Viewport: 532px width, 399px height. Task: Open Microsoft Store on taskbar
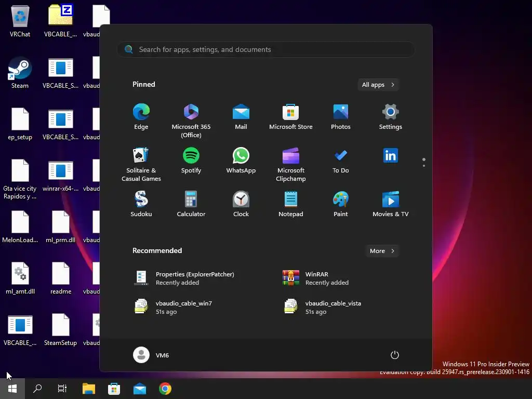pos(114,389)
